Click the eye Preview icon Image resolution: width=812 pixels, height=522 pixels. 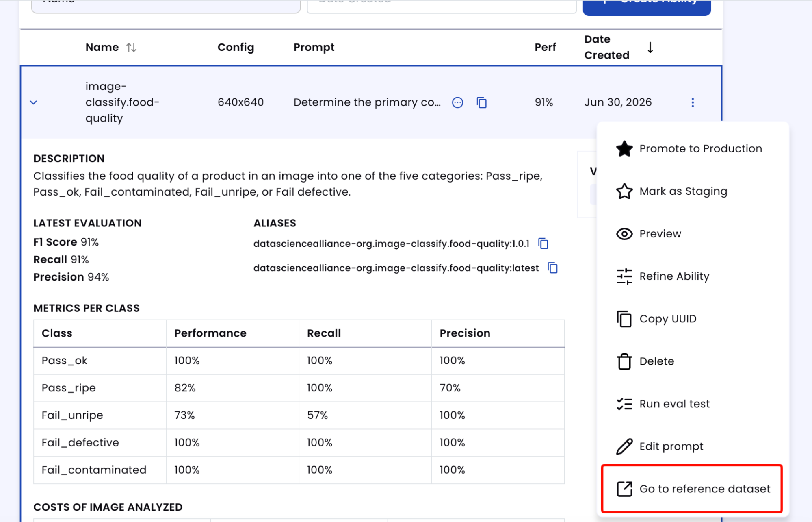pos(624,234)
